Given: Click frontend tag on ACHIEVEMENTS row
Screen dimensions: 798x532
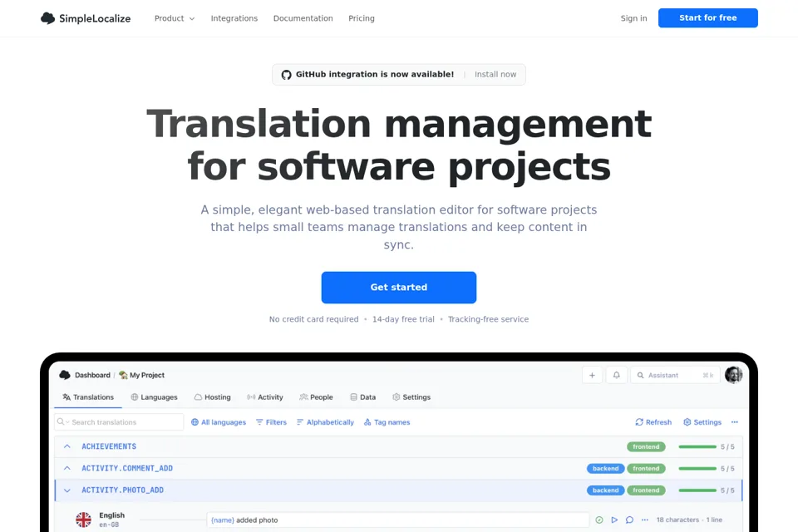Looking at the screenshot, I should click(646, 446).
